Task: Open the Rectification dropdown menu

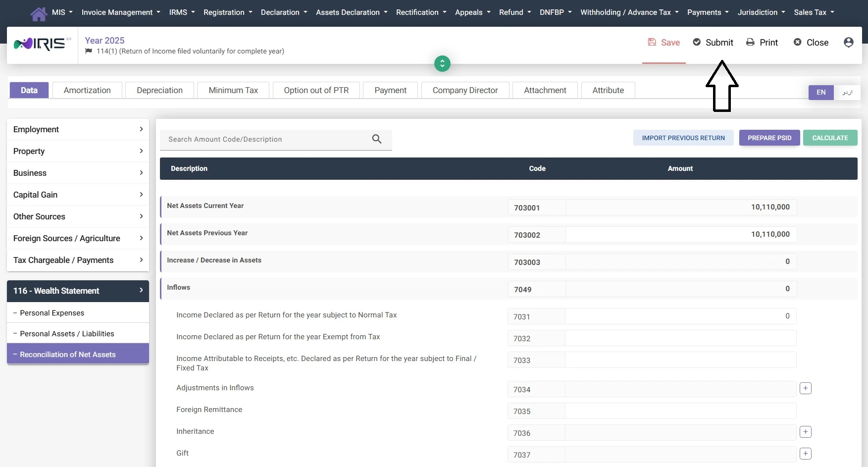Action: [421, 12]
